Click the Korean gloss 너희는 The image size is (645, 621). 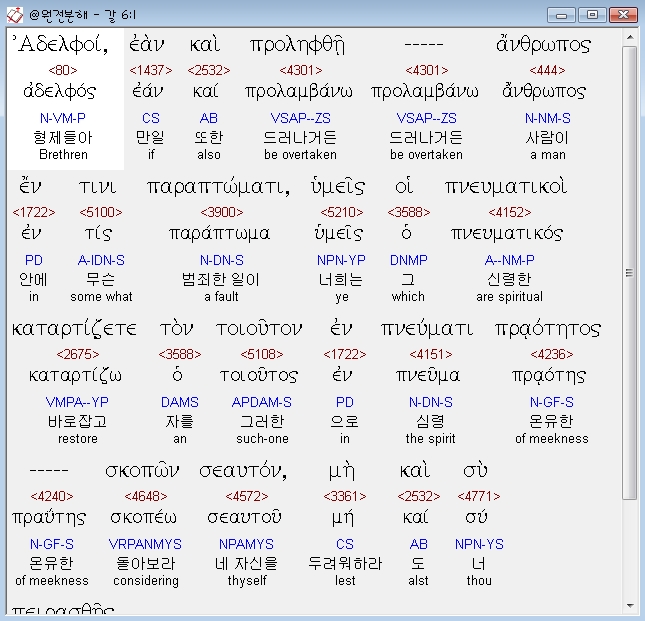click(x=341, y=280)
